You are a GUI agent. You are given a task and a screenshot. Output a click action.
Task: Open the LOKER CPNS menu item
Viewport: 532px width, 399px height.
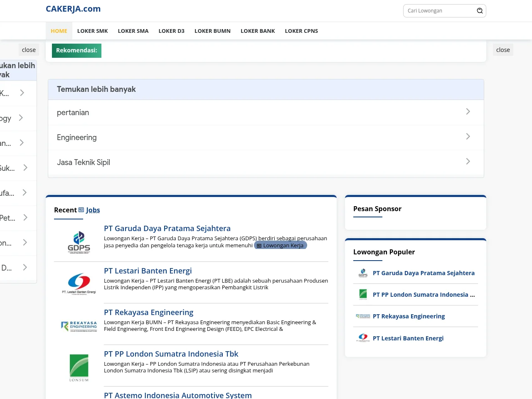[x=301, y=31]
